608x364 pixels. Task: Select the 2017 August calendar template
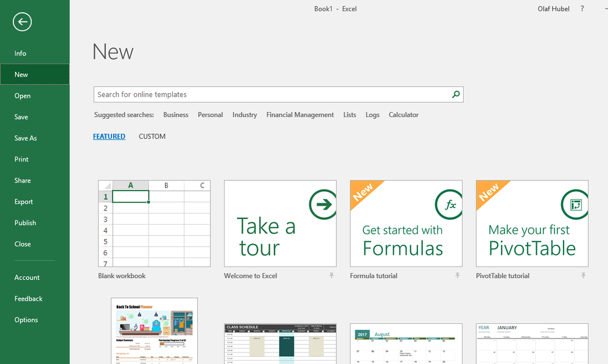pos(407,344)
